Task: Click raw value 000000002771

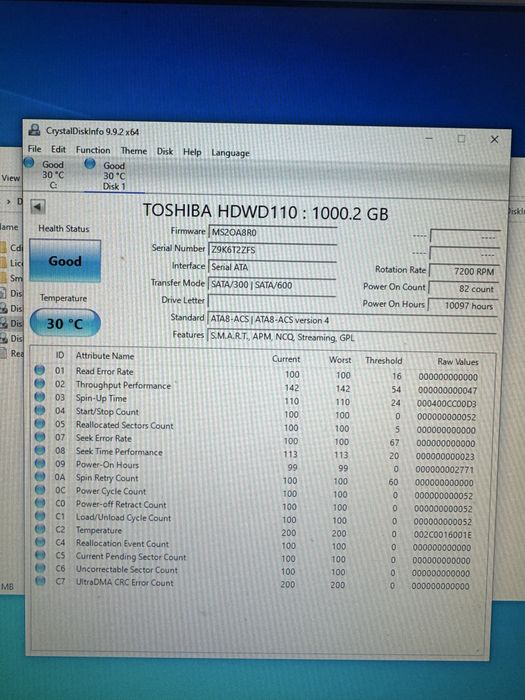Action: coord(445,470)
